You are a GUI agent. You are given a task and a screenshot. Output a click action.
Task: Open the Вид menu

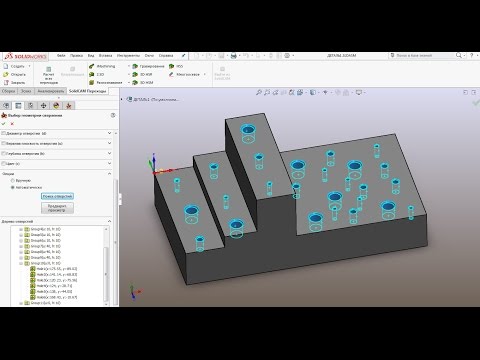click(x=91, y=56)
